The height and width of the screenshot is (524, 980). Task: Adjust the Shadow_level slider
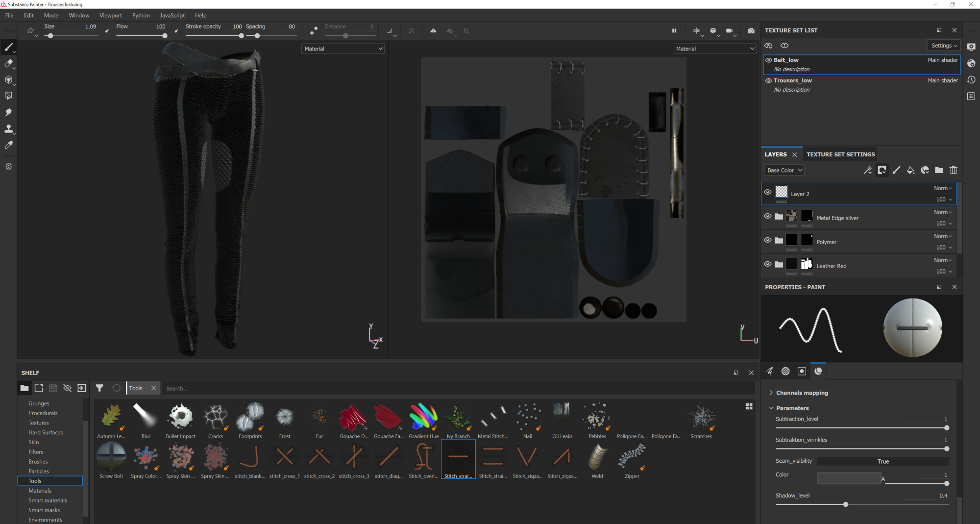862,504
